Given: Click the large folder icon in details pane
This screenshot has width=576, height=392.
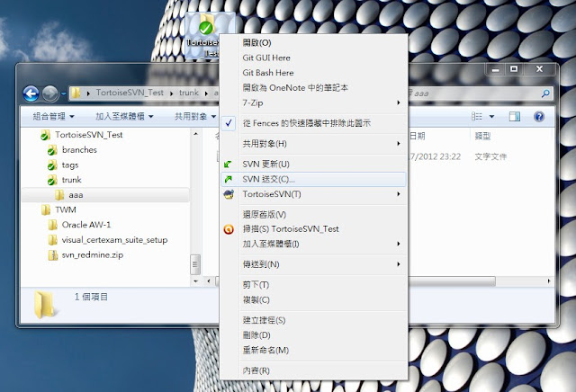Looking at the screenshot, I should point(44,304).
